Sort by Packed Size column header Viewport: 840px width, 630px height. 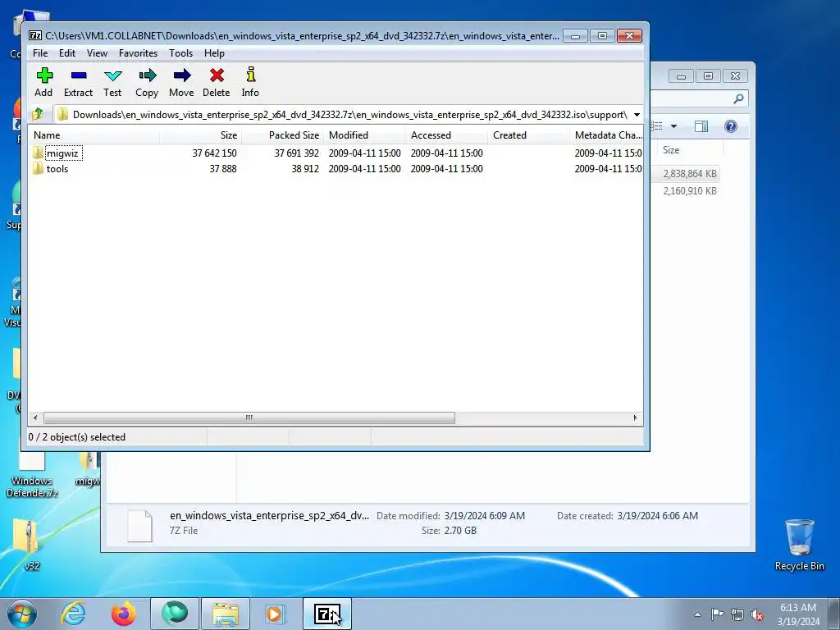click(282, 135)
